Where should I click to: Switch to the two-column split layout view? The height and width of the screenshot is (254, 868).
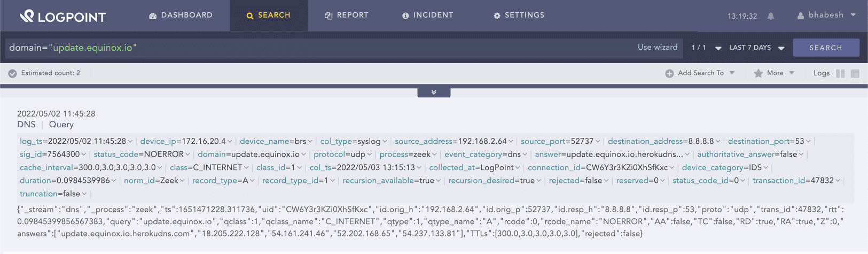coord(840,73)
